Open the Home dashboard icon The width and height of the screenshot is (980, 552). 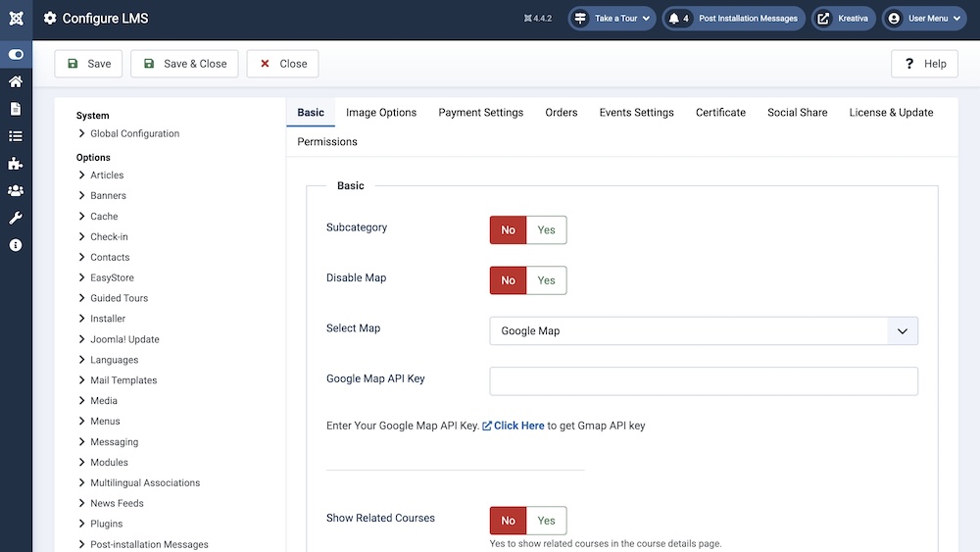pos(16,81)
